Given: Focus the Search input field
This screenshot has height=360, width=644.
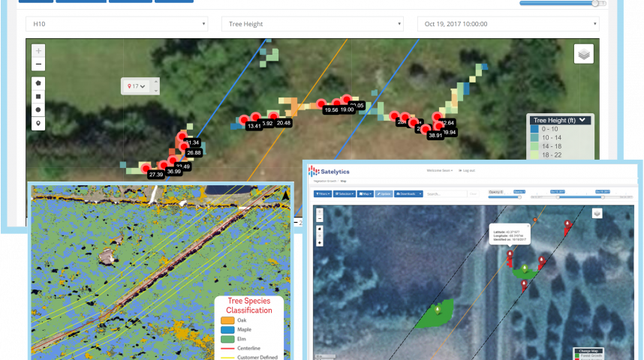Looking at the screenshot, I should pyautogui.click(x=446, y=193).
